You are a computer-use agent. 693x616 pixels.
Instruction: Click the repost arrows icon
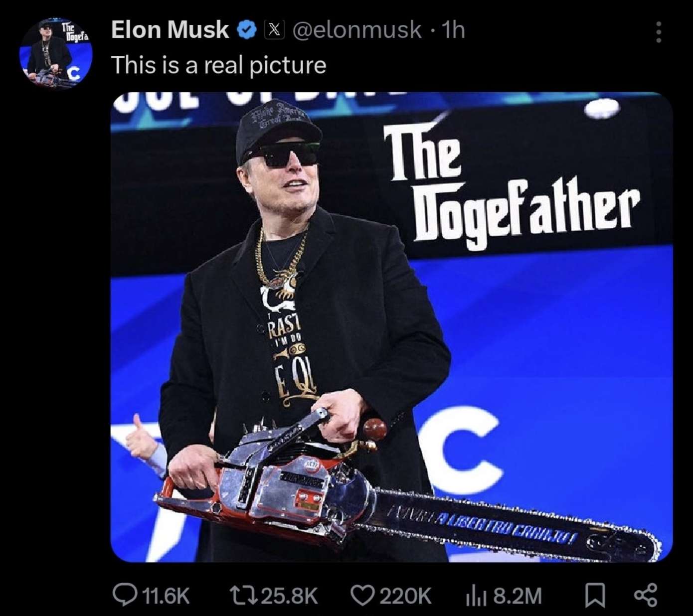[x=242, y=595]
